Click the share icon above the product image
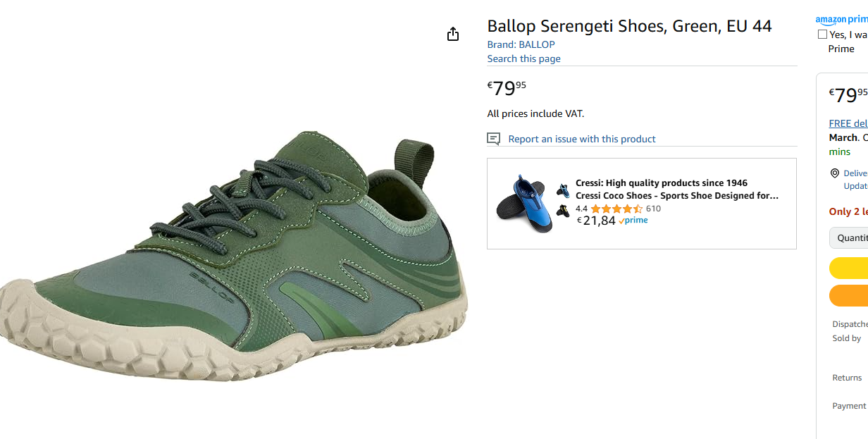The image size is (868, 439). pos(453,35)
